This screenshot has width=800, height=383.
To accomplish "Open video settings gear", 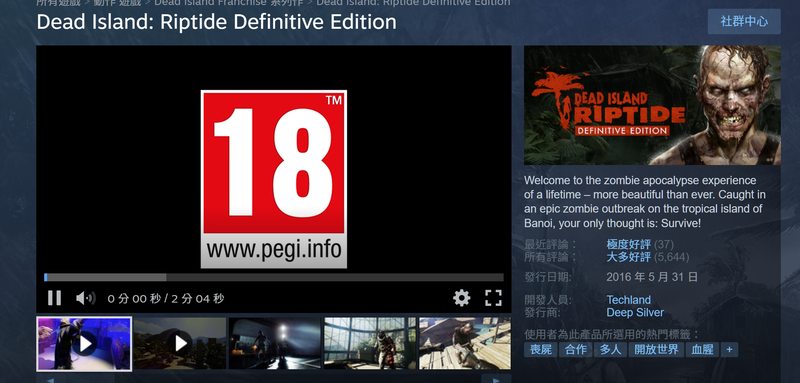I will click(461, 298).
